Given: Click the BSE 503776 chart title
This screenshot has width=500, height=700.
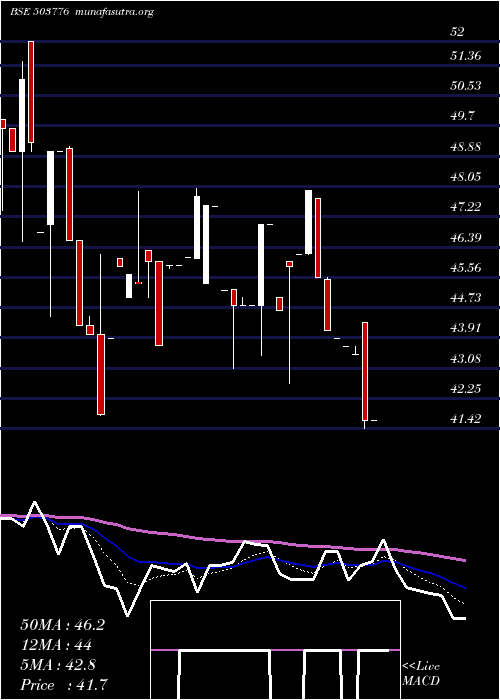Looking at the screenshot, I should click(x=39, y=12).
